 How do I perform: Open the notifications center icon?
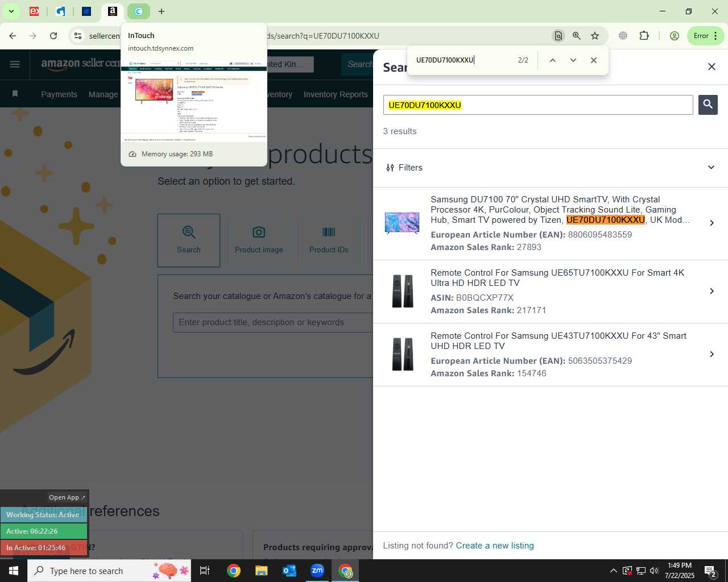[710, 571]
